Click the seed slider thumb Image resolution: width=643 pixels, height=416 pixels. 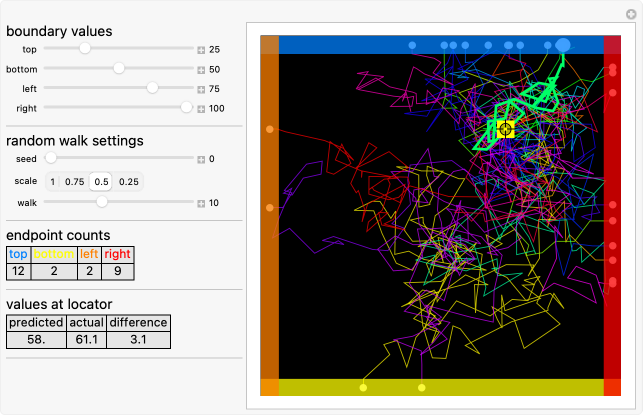[50, 157]
